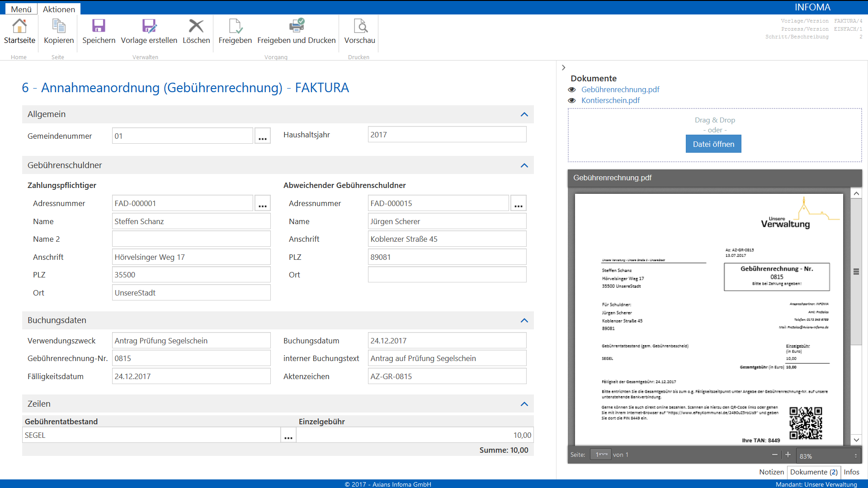
Task: Open lookup for SEGEL Gebührentatbestand
Action: click(288, 435)
